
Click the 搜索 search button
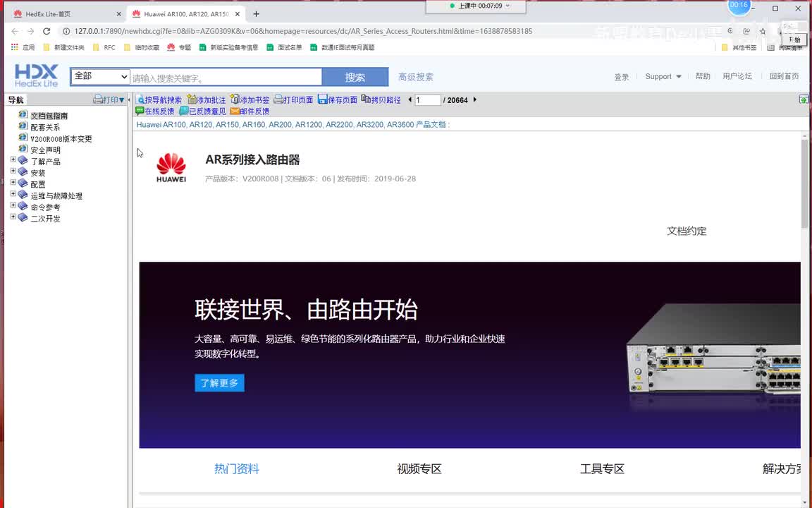pyautogui.click(x=355, y=77)
